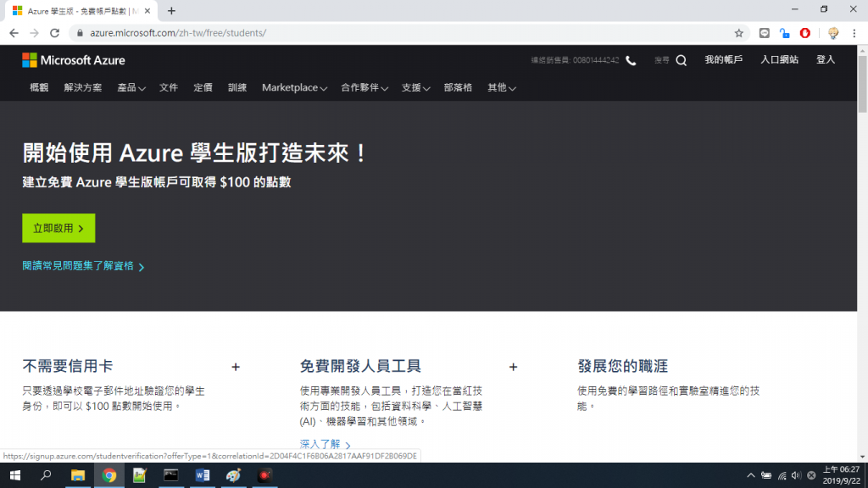Click the 深入了解 link

coord(325,444)
